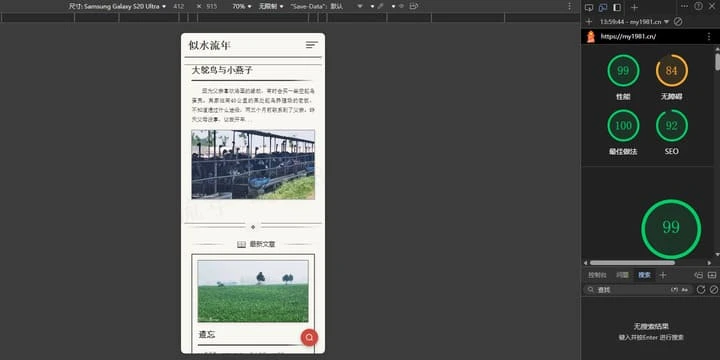Click the drawer dock-left icon
Image resolution: width=720 pixels, height=360 pixels.
pyautogui.click(x=698, y=275)
